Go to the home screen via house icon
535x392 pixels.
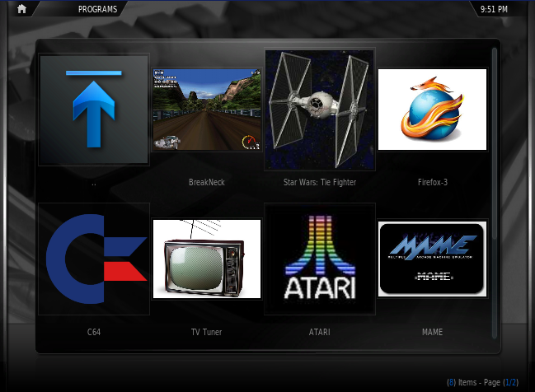click(x=21, y=9)
